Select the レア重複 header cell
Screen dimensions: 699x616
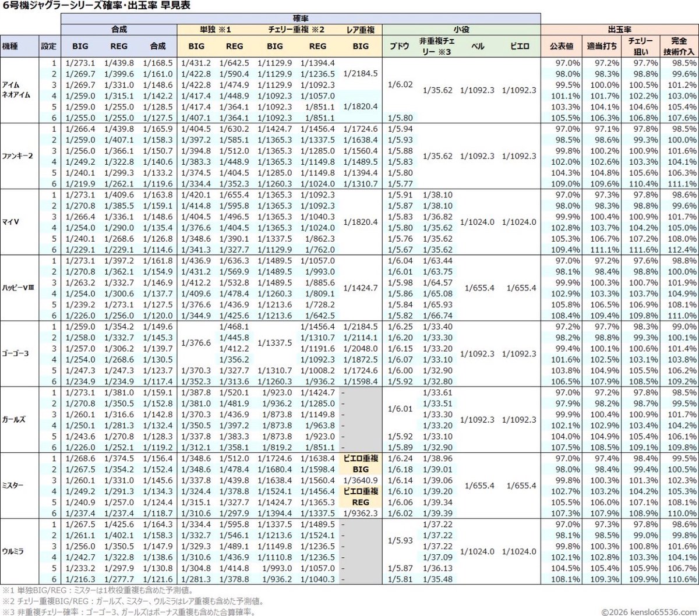pyautogui.click(x=360, y=29)
